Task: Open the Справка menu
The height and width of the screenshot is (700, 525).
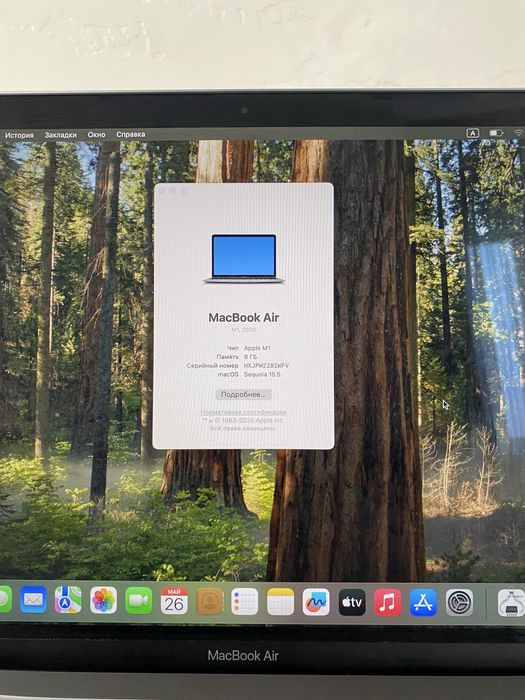Action: click(131, 134)
